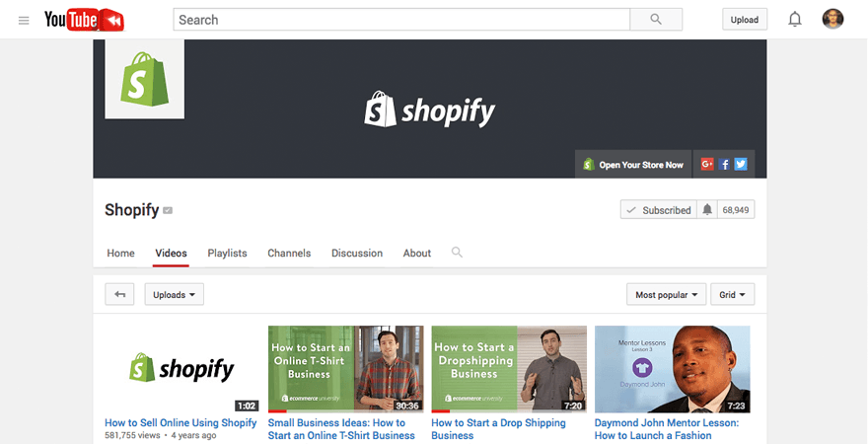Open Shopify's Google Plus link

(x=707, y=165)
